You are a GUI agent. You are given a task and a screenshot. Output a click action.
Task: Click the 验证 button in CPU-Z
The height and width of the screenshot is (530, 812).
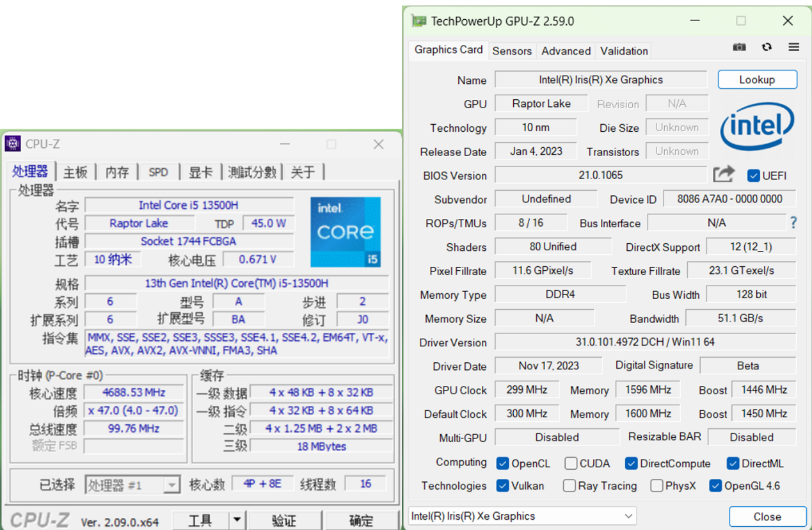pos(284,520)
